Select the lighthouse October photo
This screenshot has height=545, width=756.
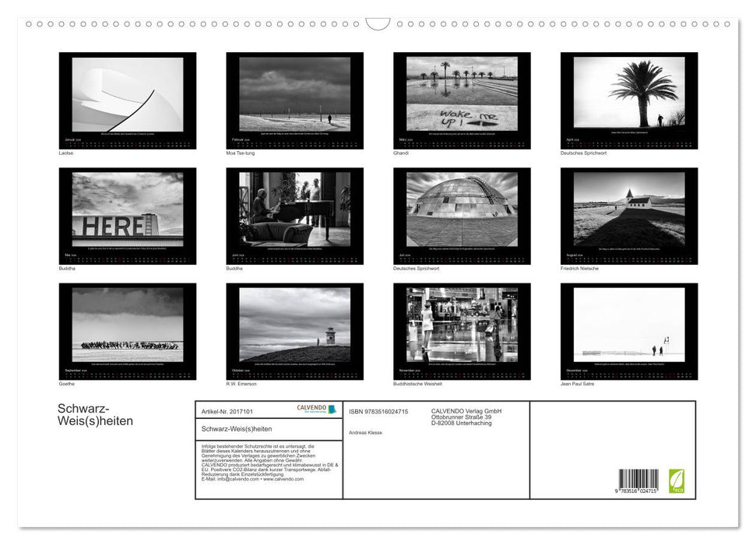click(294, 325)
